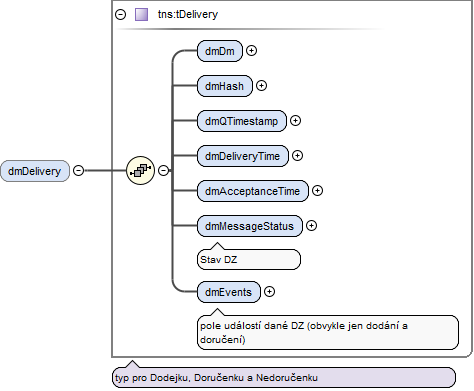Expand the dmAcceptanceTime element

[317, 191]
